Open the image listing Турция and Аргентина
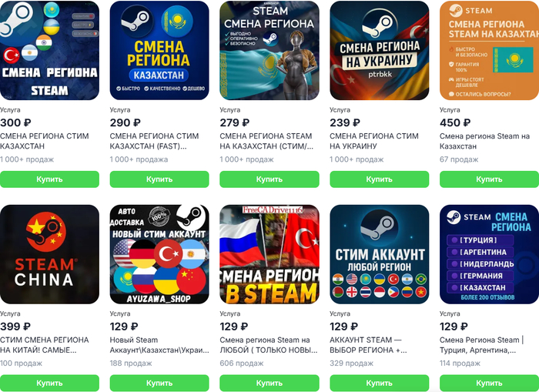Screen dimensions: 539x392 [489, 254]
